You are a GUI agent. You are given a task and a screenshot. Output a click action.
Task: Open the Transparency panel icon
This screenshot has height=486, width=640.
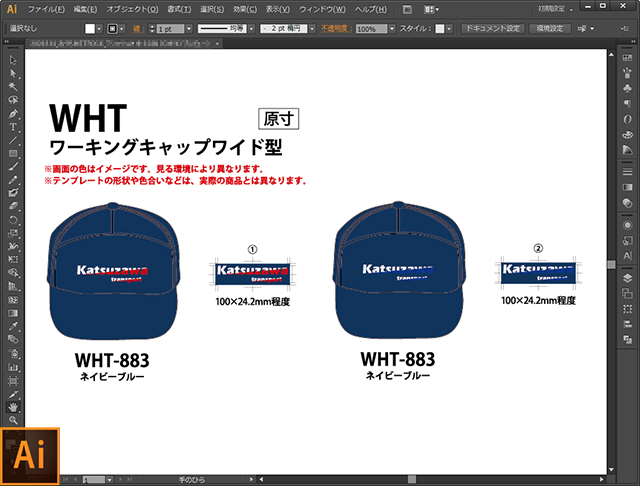point(627,202)
